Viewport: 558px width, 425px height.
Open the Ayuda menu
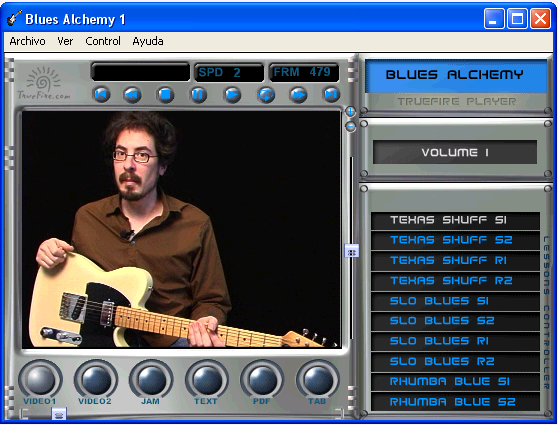(x=148, y=41)
